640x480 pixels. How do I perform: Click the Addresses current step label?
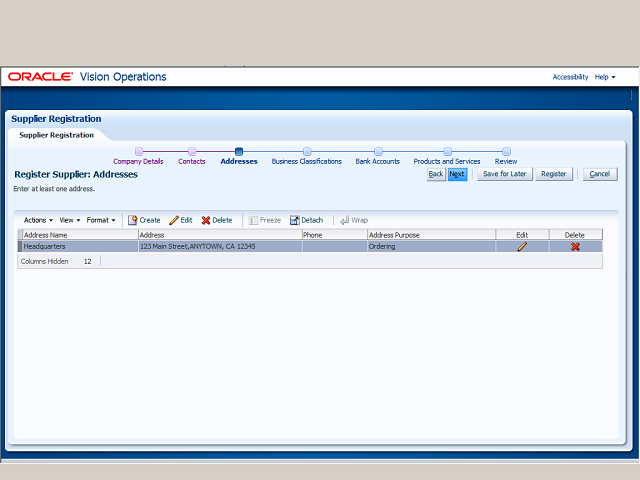[239, 162]
